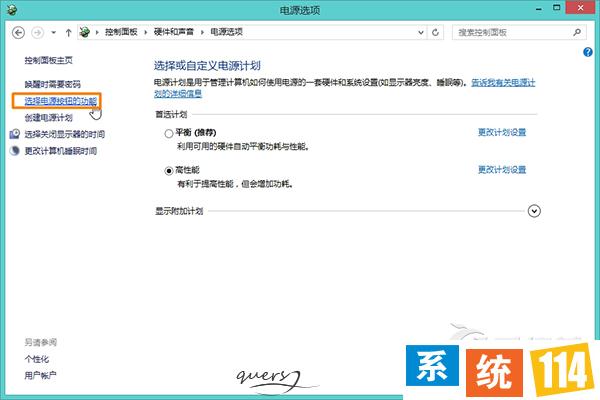Viewport: 600px width, 400px height.
Task: Change plan settings for 平衡 plan
Action: pos(502,132)
